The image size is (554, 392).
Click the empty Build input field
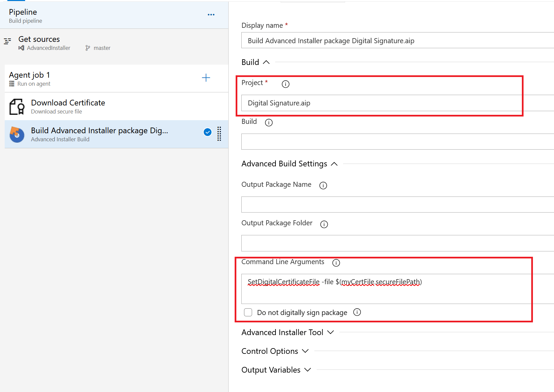pos(398,142)
